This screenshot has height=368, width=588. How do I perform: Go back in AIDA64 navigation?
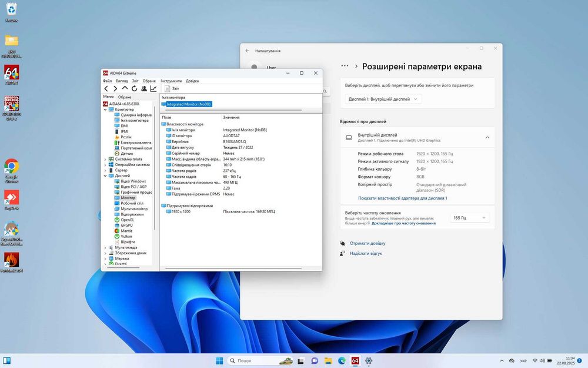(106, 89)
